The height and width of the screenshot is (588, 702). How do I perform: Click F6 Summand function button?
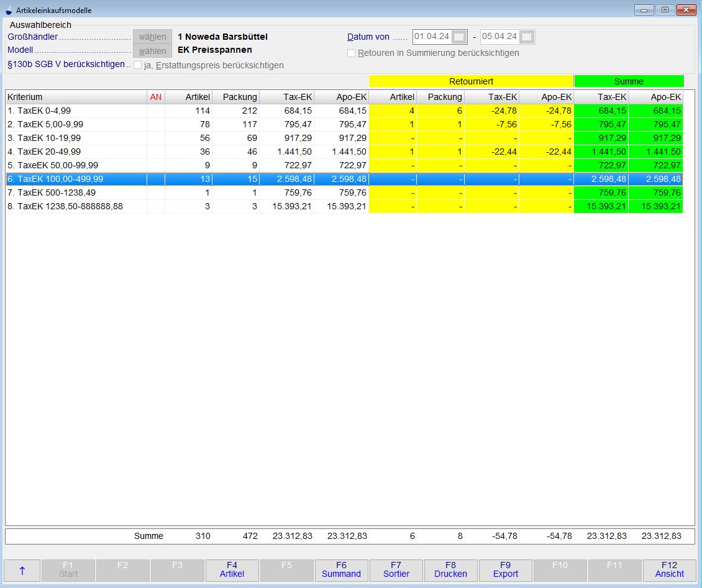341,571
